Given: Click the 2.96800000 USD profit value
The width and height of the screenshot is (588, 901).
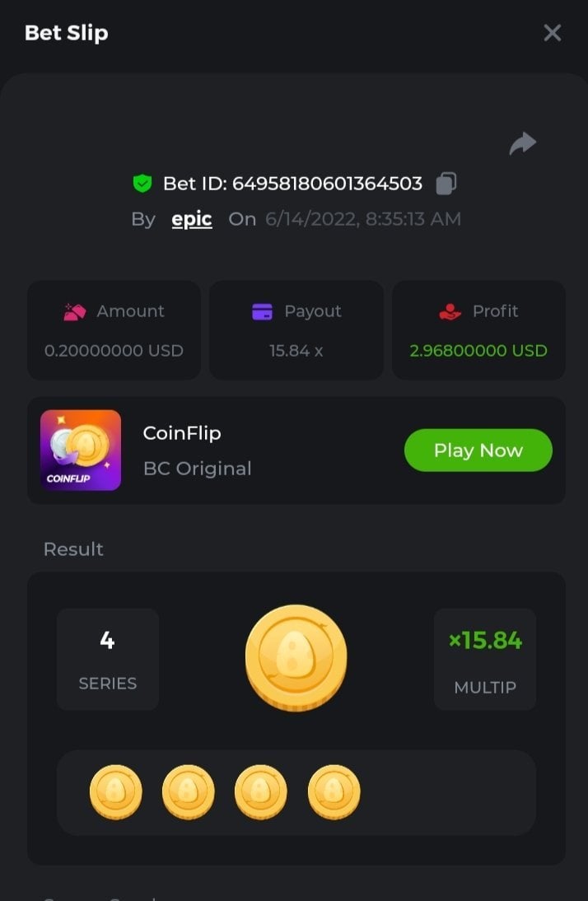Looking at the screenshot, I should [478, 351].
